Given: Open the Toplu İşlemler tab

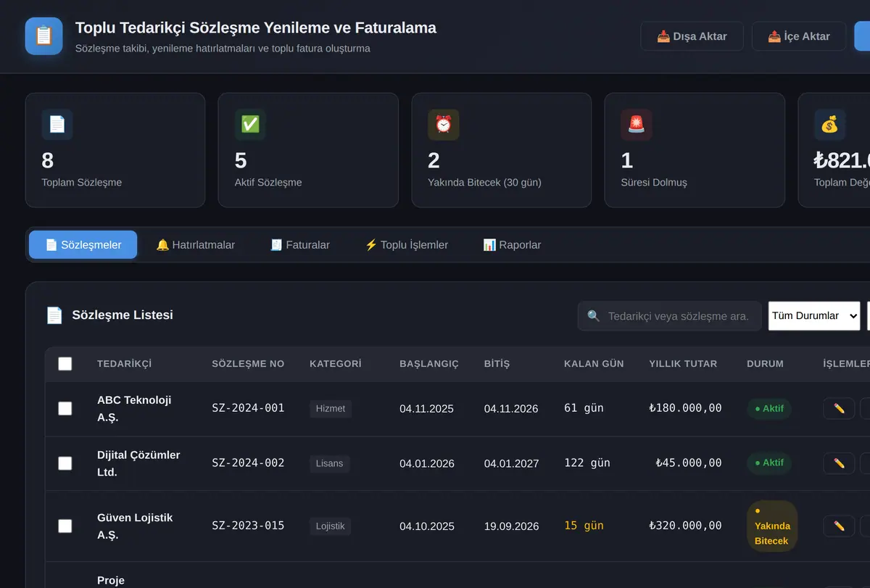Looking at the screenshot, I should coord(406,245).
